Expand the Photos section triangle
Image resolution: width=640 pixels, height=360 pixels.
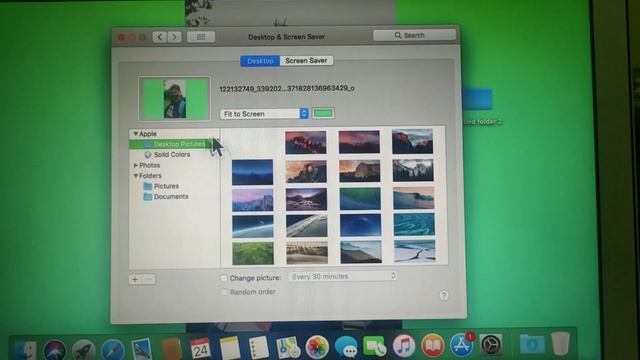coord(136,165)
